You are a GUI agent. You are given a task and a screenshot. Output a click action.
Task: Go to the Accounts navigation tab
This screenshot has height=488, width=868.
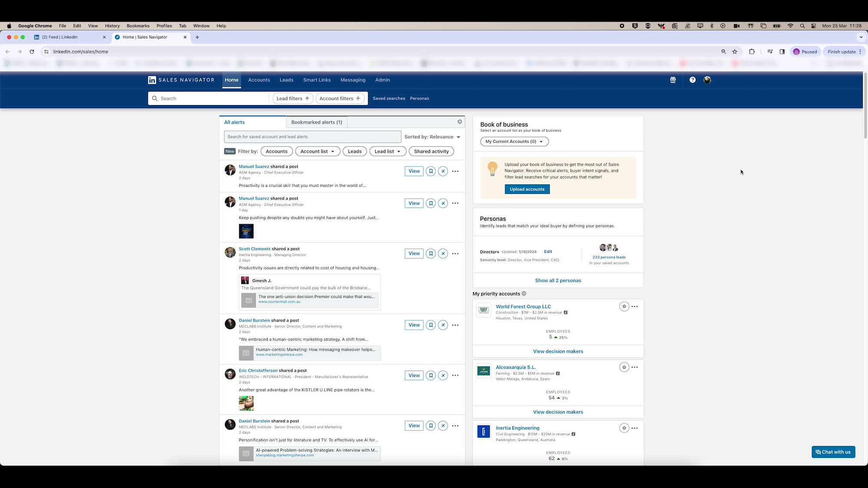pyautogui.click(x=259, y=80)
